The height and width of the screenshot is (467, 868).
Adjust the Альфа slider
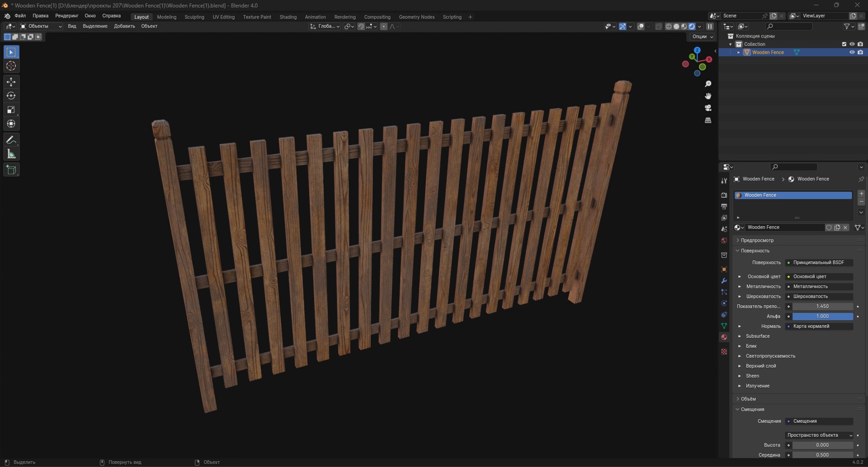[822, 316]
